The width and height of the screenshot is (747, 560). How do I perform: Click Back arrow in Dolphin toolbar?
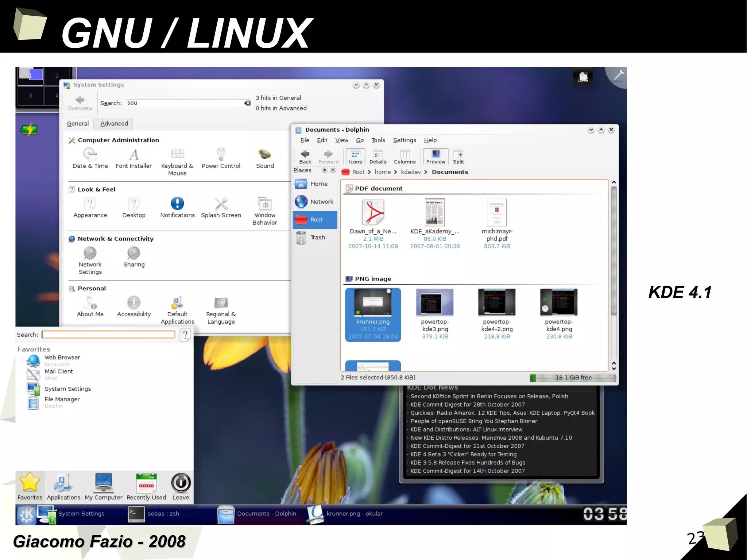tap(305, 157)
